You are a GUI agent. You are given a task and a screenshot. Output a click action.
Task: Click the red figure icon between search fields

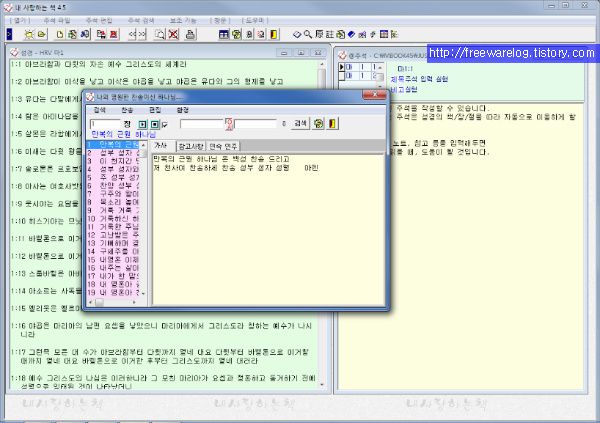229,124
